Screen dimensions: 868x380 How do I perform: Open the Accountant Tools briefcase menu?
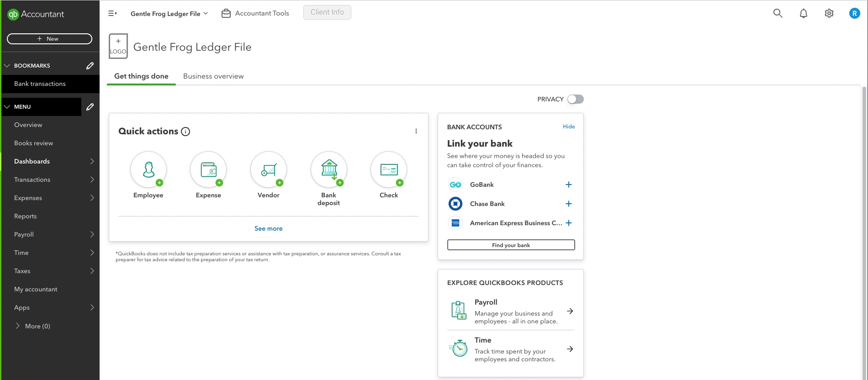[255, 13]
